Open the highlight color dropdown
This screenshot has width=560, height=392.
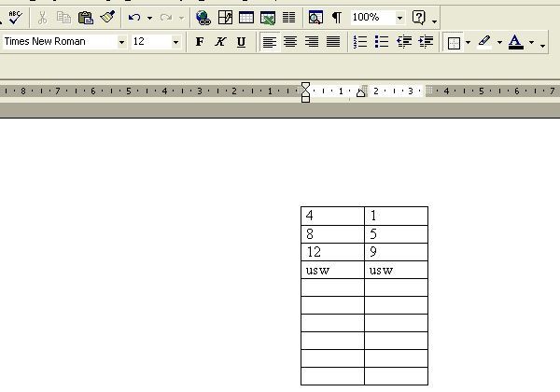click(x=499, y=43)
